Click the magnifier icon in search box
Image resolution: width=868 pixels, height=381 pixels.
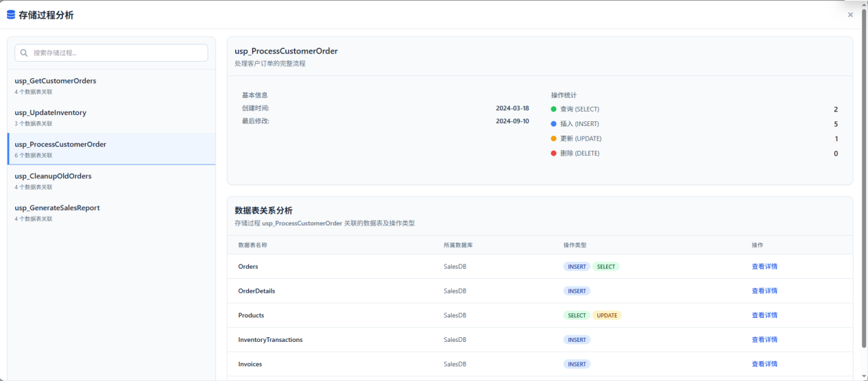[x=24, y=53]
